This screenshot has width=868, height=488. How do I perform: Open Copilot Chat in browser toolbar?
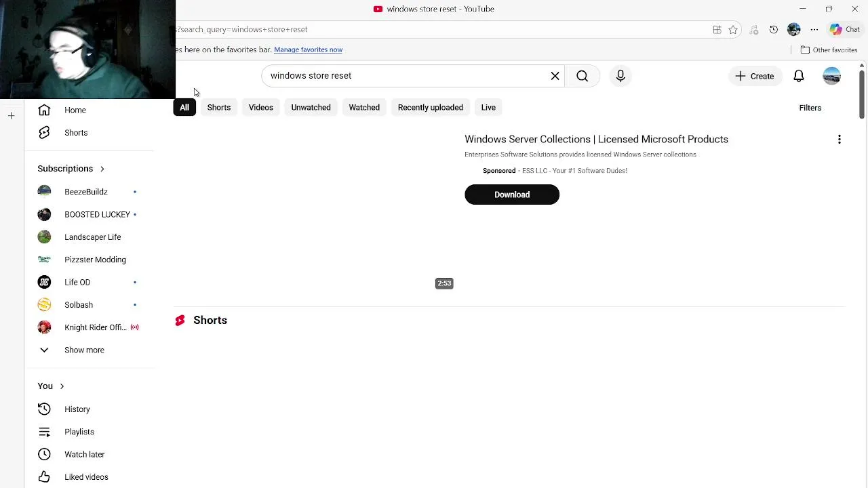click(x=845, y=29)
